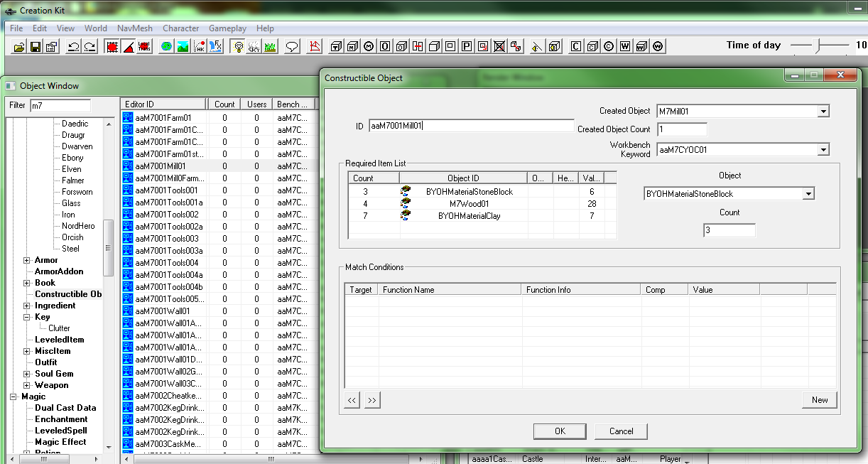The width and height of the screenshot is (868, 464).
Task: Click the ID field aaM7001Mill01
Action: pos(471,126)
